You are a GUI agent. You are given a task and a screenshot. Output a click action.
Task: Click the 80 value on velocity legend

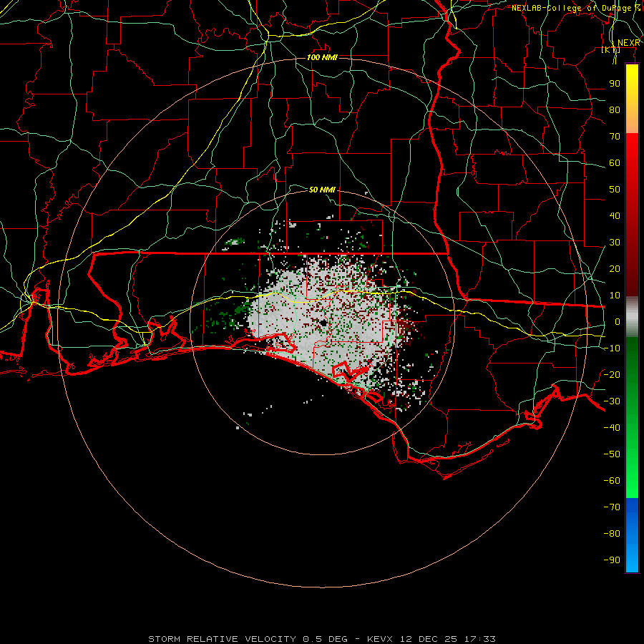coord(615,109)
